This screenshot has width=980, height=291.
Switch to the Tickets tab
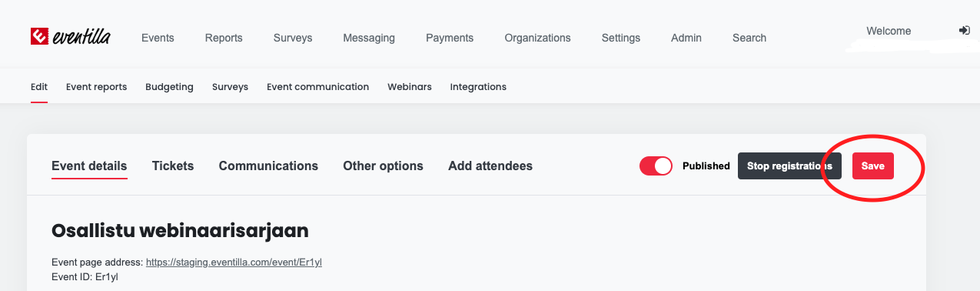click(x=173, y=166)
